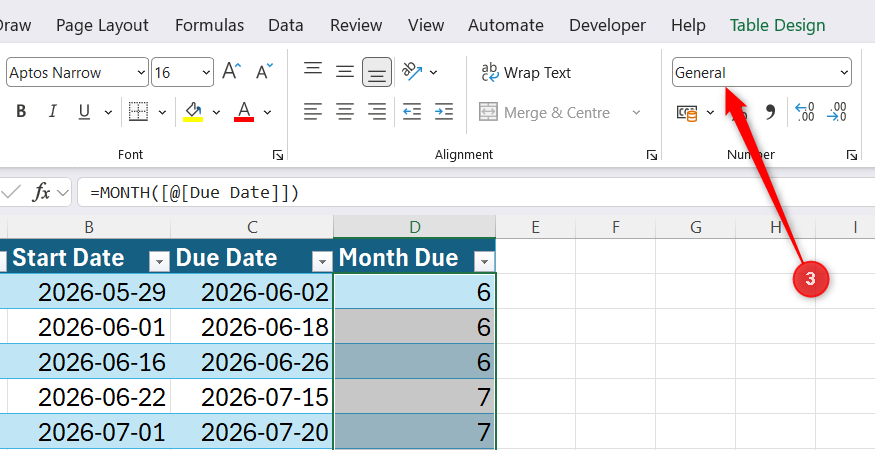Open text orientation options
875x450 pixels.
coord(419,71)
